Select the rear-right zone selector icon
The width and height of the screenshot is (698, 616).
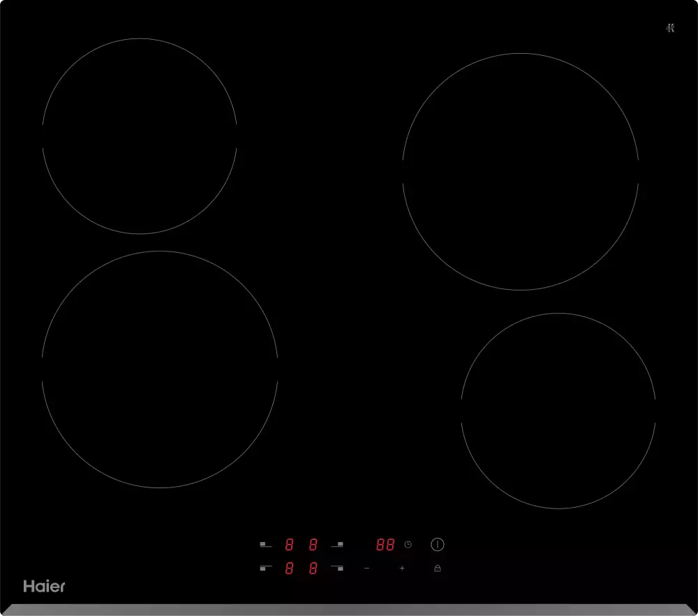pyautogui.click(x=337, y=544)
